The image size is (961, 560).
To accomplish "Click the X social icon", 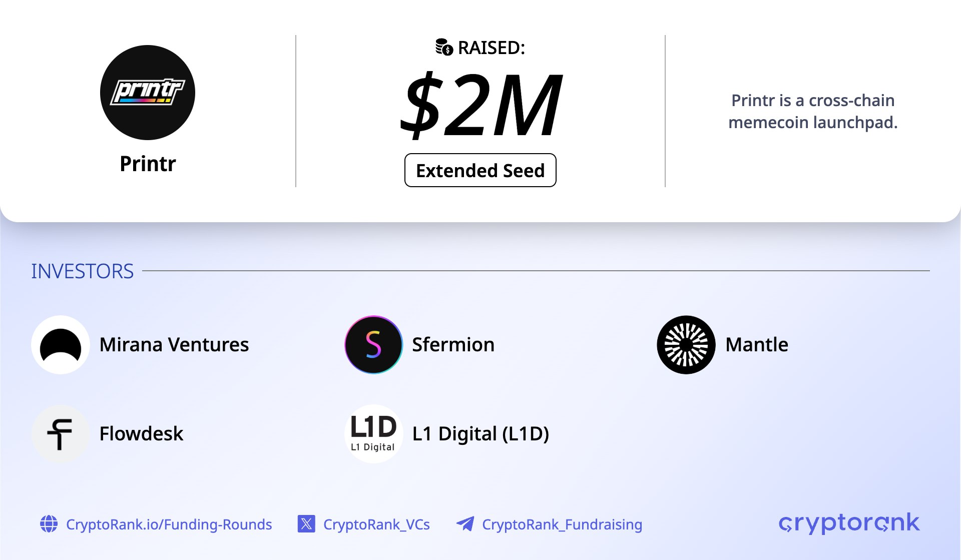I will click(x=306, y=524).
